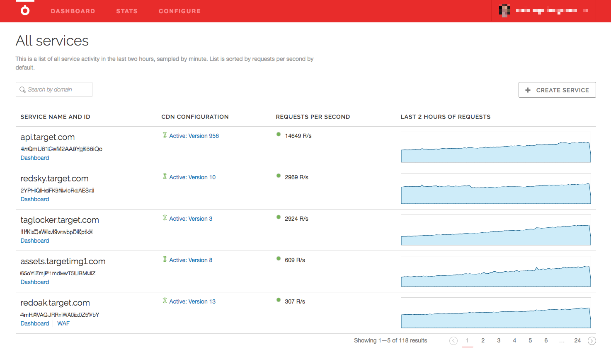
Task: Open the assets.targetimg1.com requests graph
Action: pyautogui.click(x=496, y=271)
